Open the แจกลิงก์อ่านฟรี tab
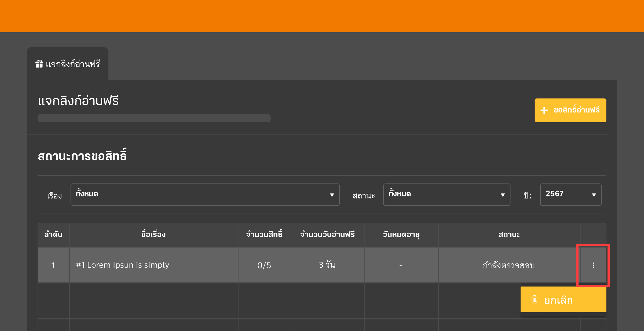 [68, 64]
